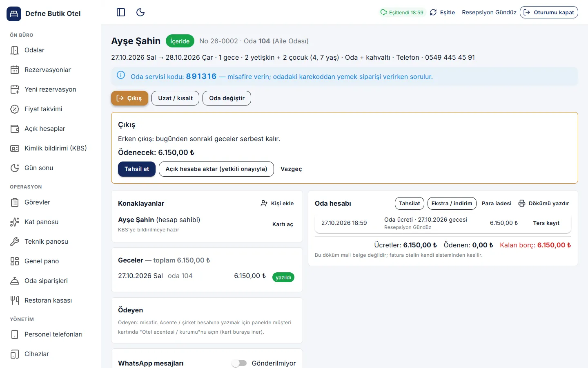Viewport: 588px width, 368px height.
Task: Click Uzat / kısalt button
Action: tap(176, 98)
